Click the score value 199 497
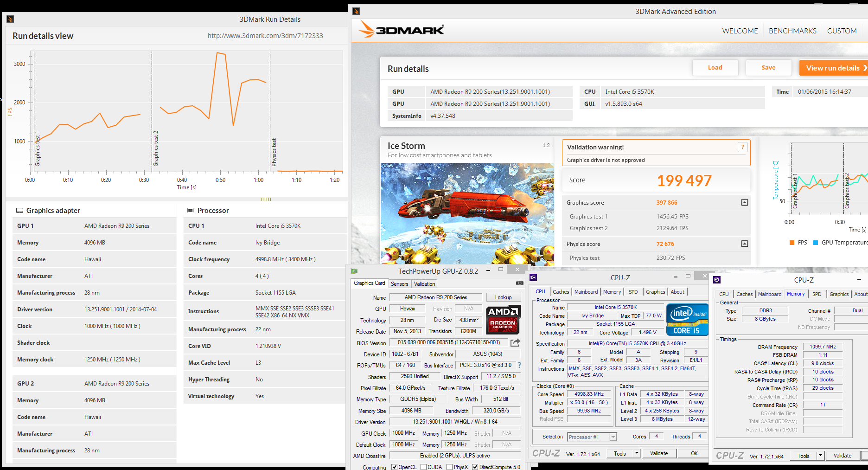Viewport: 868px width, 470px height. click(x=684, y=180)
